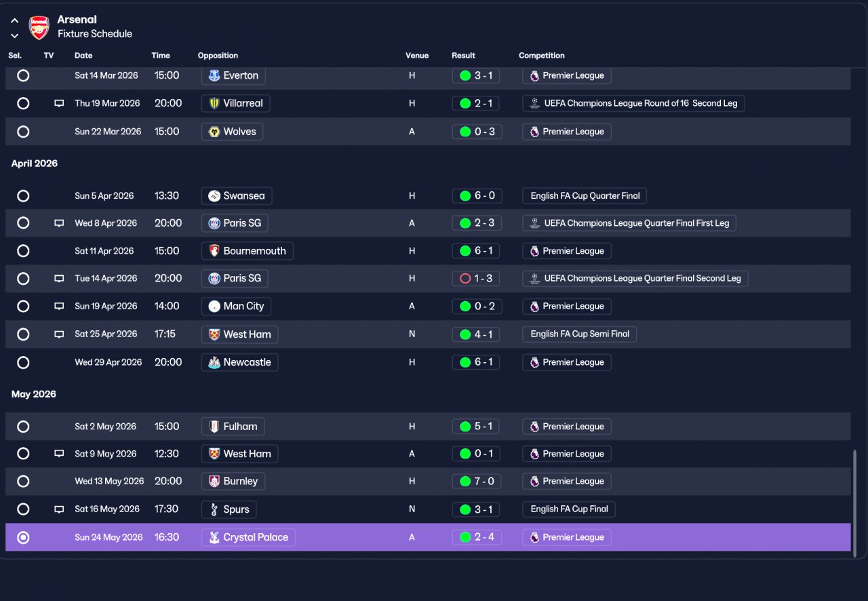Select radio for Wolves fixture
This screenshot has width=868, height=601.
pyautogui.click(x=23, y=132)
